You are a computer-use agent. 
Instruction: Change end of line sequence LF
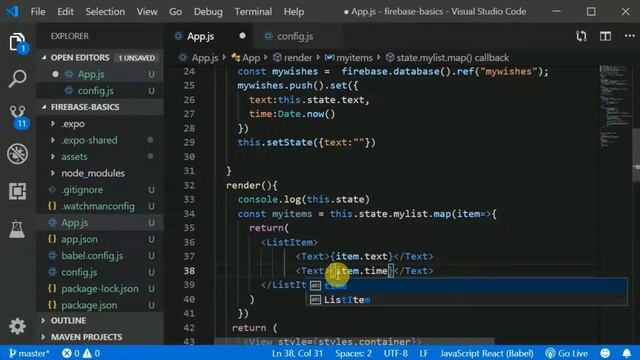[424, 353]
